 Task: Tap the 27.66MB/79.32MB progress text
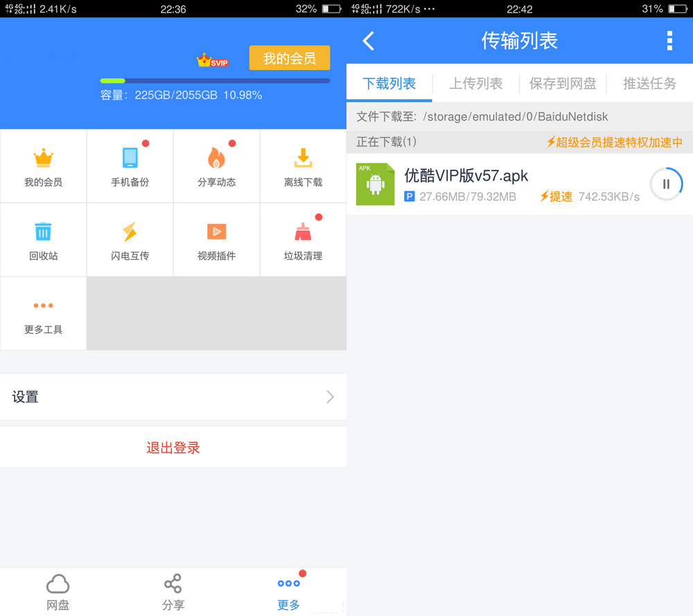(x=468, y=197)
